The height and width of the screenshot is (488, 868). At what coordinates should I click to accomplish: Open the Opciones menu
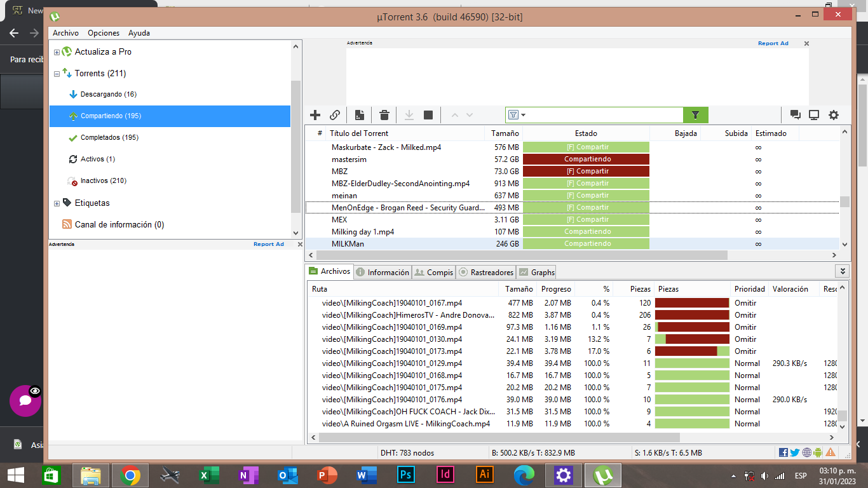click(x=104, y=33)
